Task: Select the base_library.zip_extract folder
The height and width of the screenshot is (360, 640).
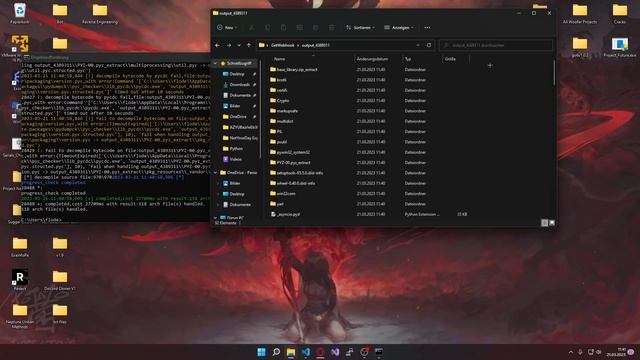Action: coord(297,69)
